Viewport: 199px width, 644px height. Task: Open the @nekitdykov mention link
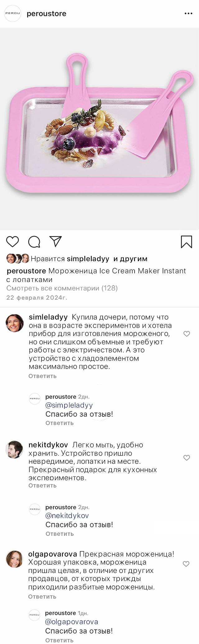(67, 516)
